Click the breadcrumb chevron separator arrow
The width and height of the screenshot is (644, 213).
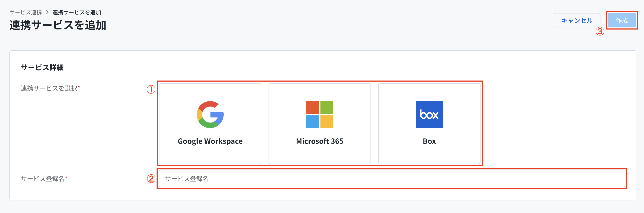[x=47, y=12]
